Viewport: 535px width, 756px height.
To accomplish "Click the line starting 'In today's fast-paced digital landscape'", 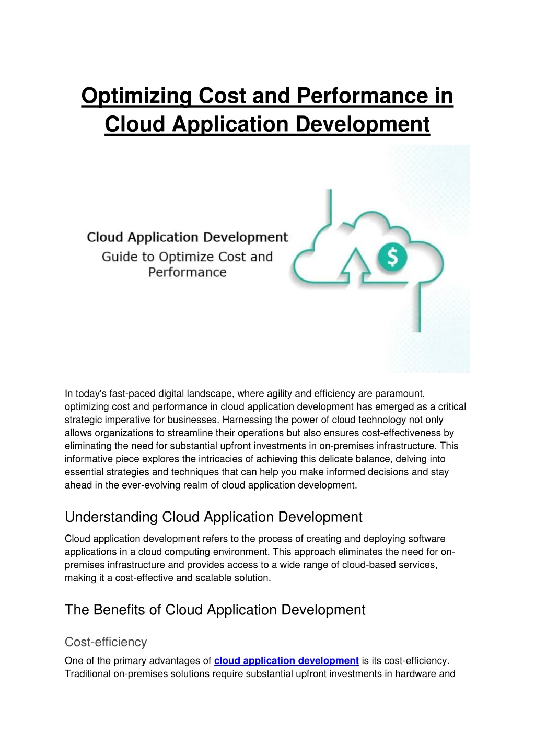I will coord(245,394).
